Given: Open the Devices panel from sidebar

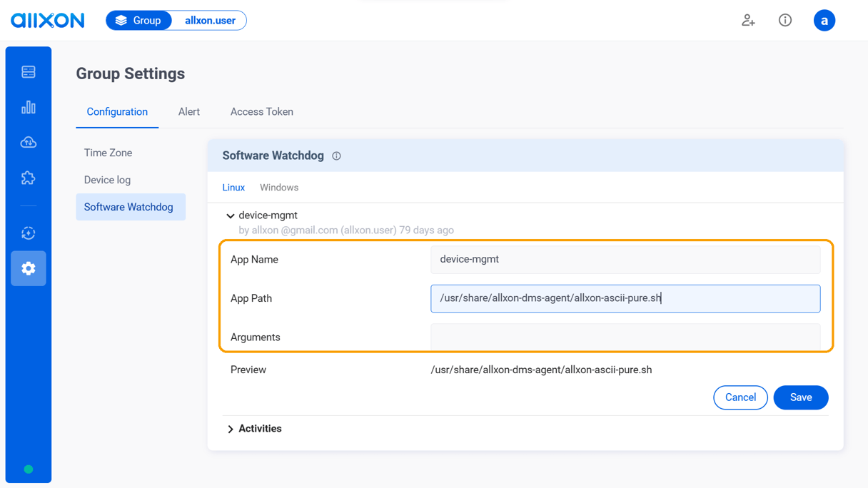Looking at the screenshot, I should pos(28,71).
